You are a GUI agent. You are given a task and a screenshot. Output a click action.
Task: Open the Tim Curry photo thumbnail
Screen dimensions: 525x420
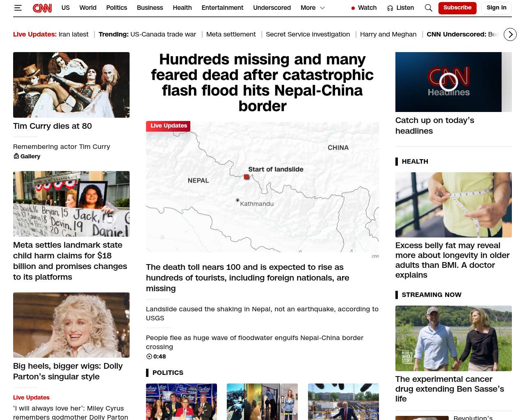click(71, 85)
